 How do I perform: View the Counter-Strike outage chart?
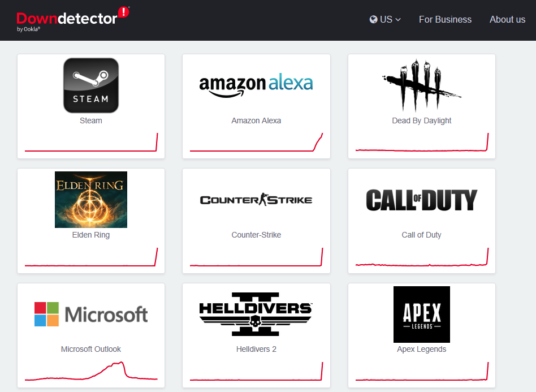click(x=256, y=257)
